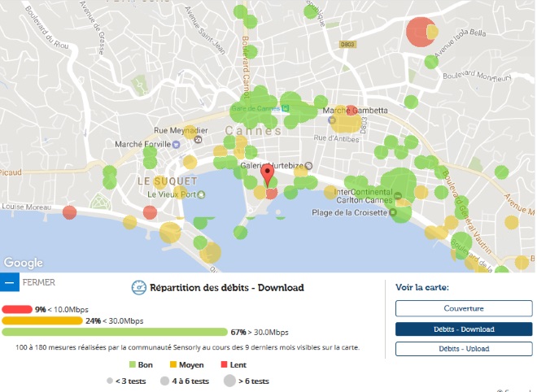Click the FERMER label to close panel
This screenshot has width=537, height=392.
click(39, 282)
